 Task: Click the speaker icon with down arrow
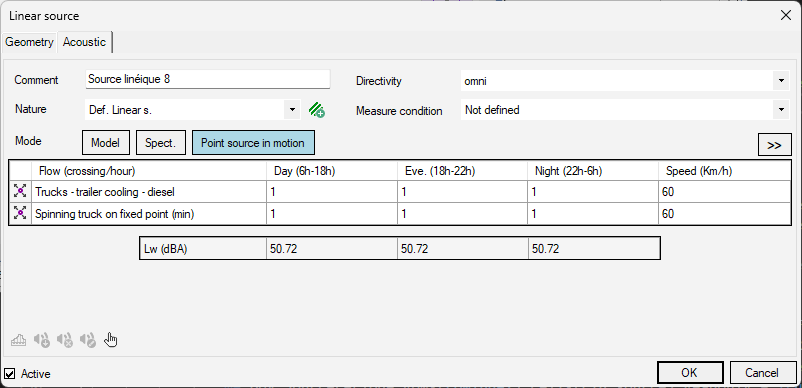click(42, 340)
